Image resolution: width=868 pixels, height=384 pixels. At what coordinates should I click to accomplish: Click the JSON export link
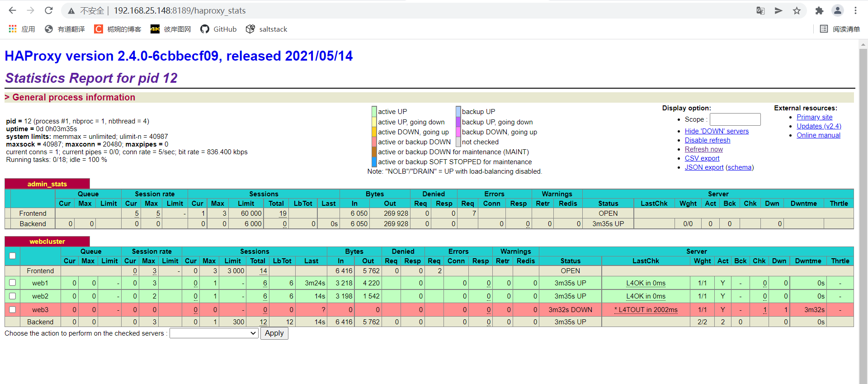[704, 167]
